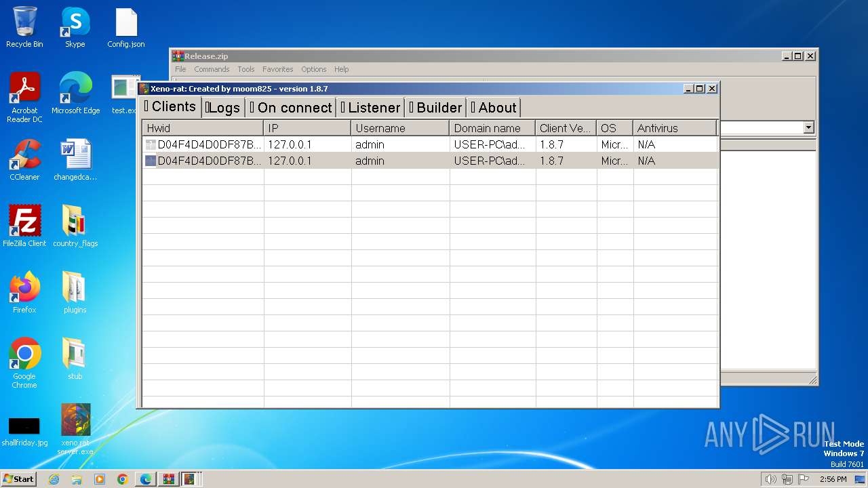The image size is (868, 488).
Task: Click the first row's N/A antivirus cell
Action: click(x=675, y=144)
